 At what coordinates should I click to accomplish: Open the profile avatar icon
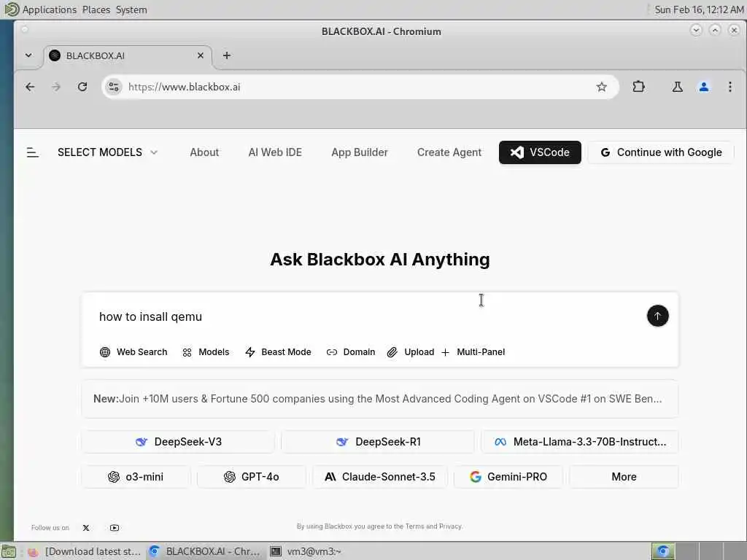point(704,87)
